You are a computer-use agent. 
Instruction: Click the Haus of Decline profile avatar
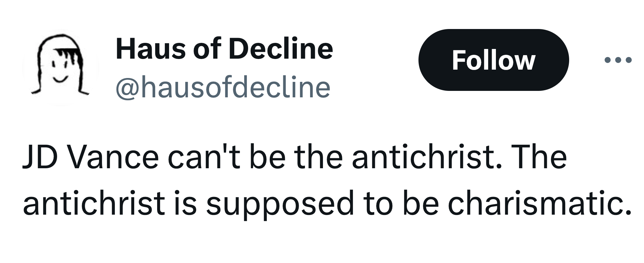tap(60, 67)
